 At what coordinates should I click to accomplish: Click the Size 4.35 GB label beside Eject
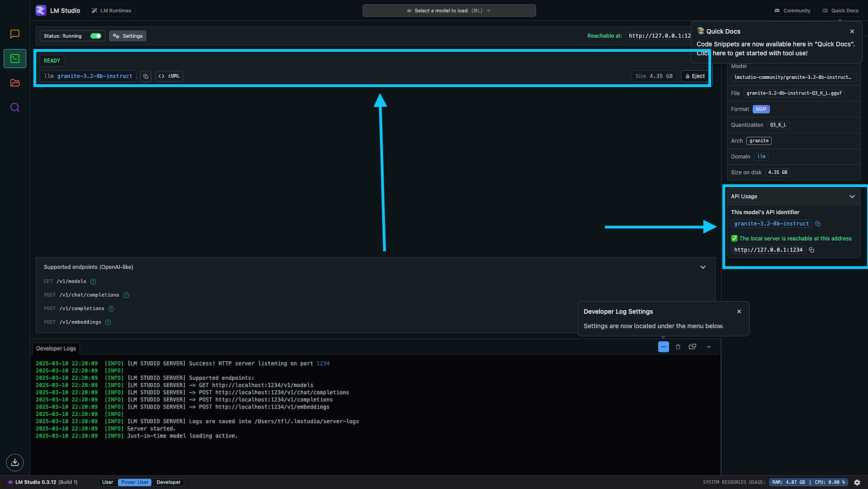click(x=653, y=76)
